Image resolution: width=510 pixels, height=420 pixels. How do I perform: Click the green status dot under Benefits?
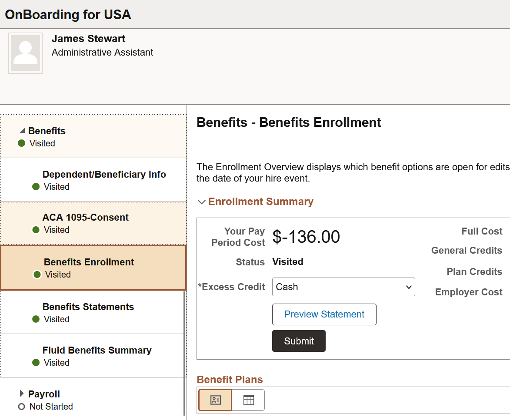coord(21,143)
